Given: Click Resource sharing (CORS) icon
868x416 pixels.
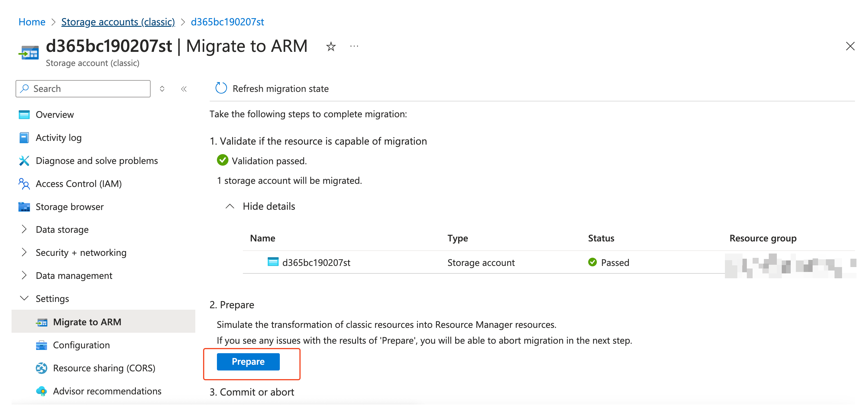Looking at the screenshot, I should click(x=42, y=368).
